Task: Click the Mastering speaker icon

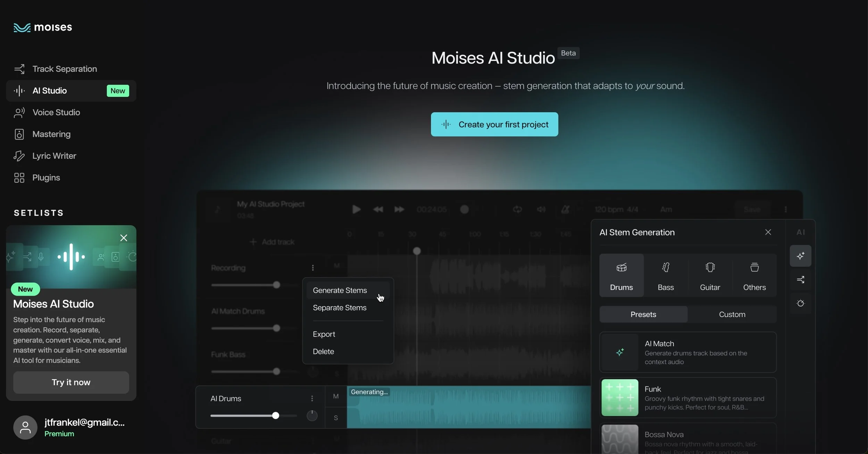Action: pos(19,134)
